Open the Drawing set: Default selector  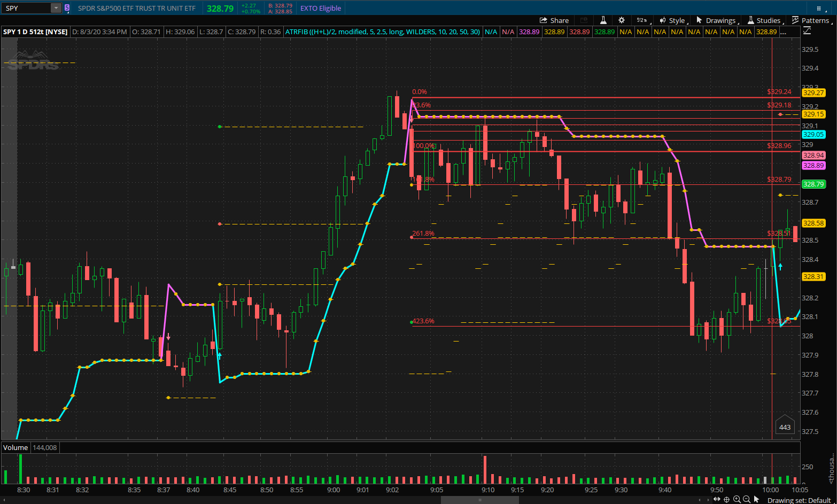coord(799,500)
